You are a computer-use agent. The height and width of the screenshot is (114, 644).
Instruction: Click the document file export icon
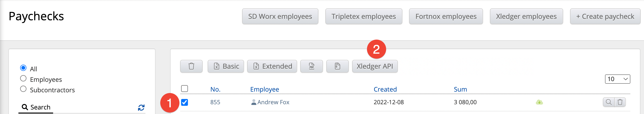(x=337, y=66)
